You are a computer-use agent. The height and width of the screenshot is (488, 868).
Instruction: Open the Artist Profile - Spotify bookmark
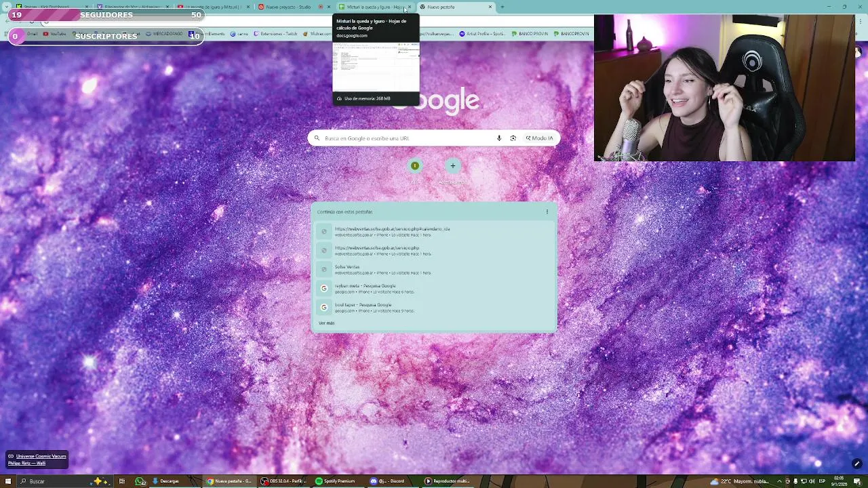[482, 34]
